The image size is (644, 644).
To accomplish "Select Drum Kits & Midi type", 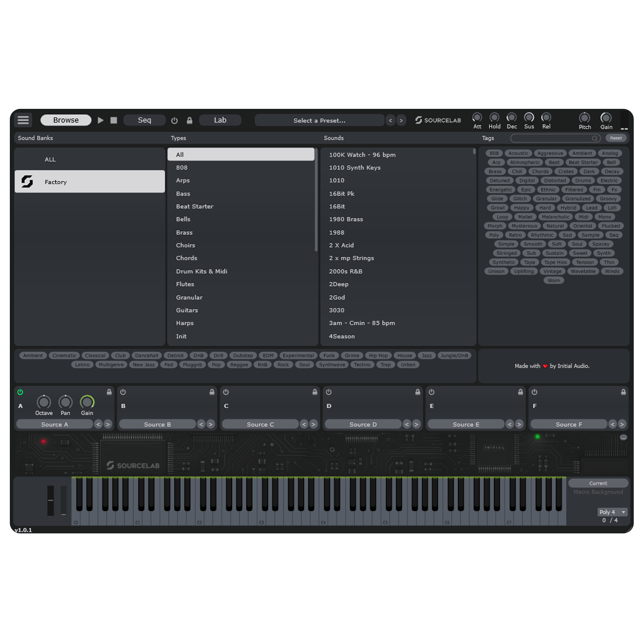I will coord(241,271).
